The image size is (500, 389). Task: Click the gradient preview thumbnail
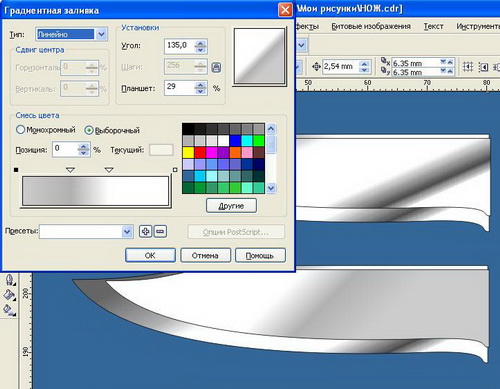(x=259, y=56)
